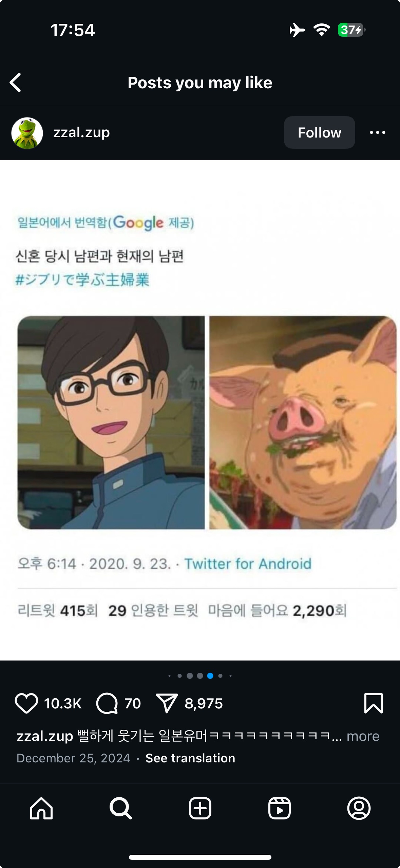Create new post with plus icon
Image resolution: width=400 pixels, height=868 pixels.
pos(200,808)
